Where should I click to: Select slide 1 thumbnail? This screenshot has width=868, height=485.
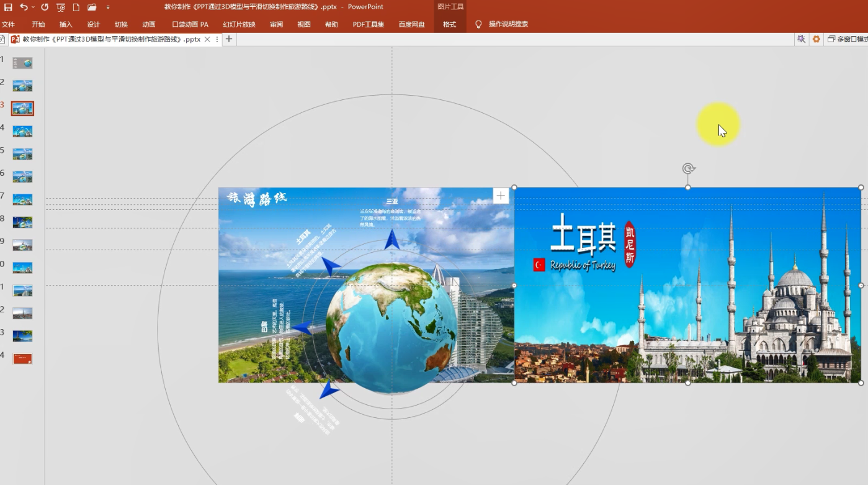point(22,63)
